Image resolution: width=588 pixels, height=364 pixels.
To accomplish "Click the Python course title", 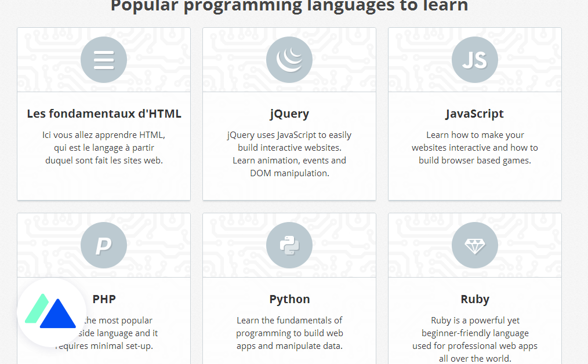I will tap(289, 299).
